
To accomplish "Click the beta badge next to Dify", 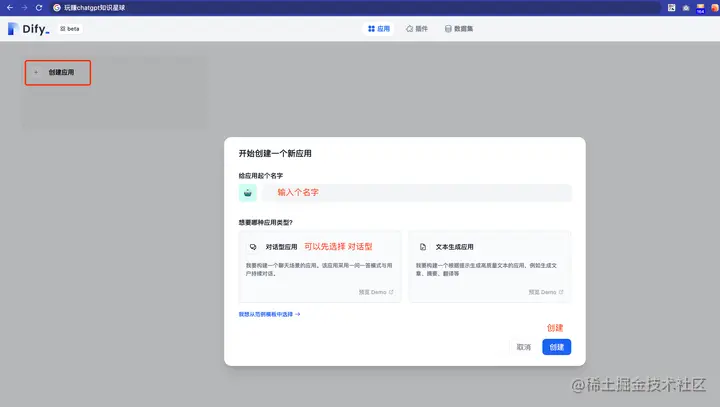I will tap(70, 28).
